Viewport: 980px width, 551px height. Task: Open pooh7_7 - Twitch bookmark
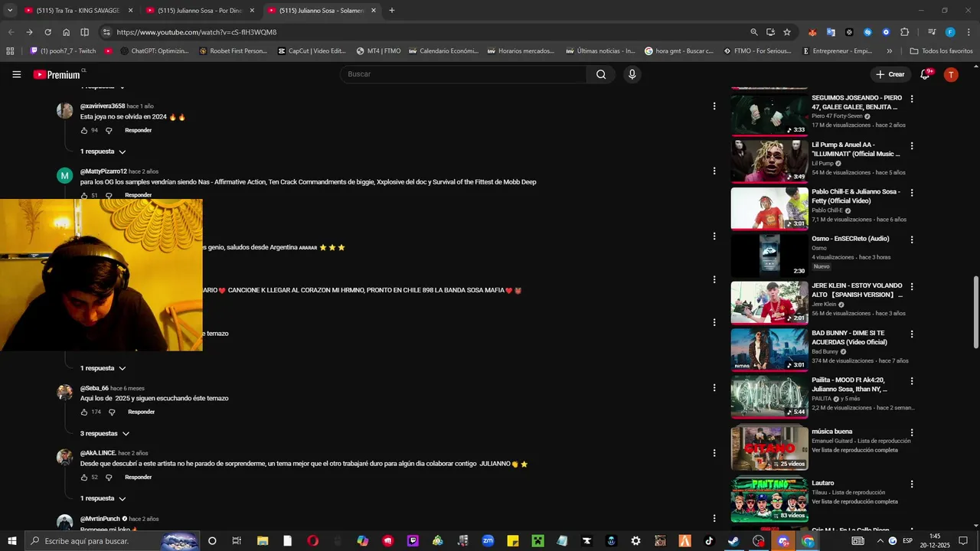(x=63, y=51)
